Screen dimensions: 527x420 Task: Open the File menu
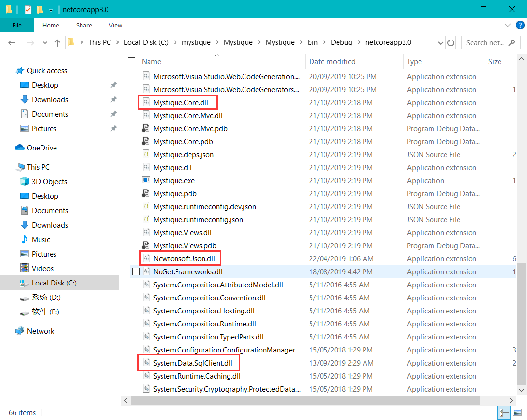pos(17,25)
